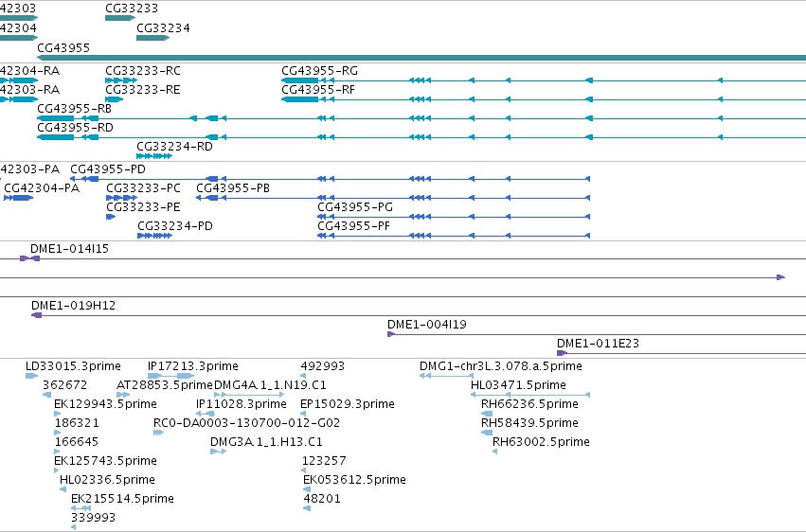Viewport: 806px width, 532px height.
Task: Select clone DME1-019H12
Action: [419, 315]
